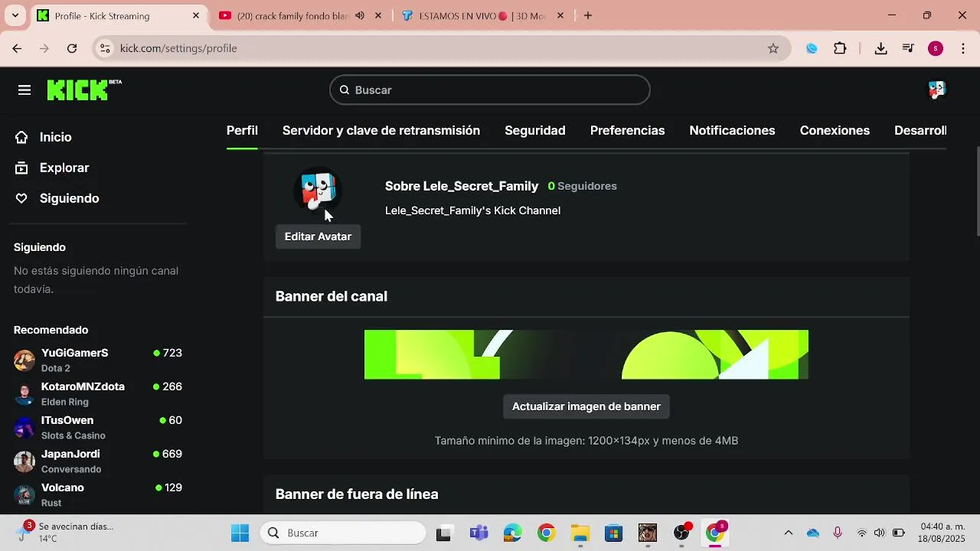Mute the YouTube tab audio

click(x=360, y=15)
